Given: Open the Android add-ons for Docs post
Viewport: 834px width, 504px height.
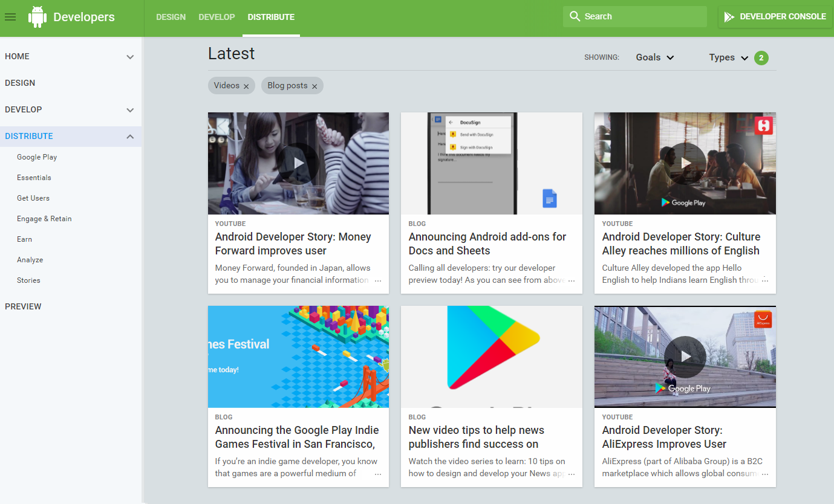Looking at the screenshot, I should (x=487, y=243).
